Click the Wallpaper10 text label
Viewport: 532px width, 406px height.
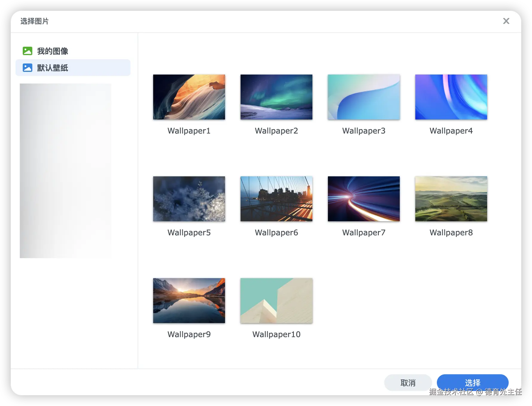click(276, 334)
